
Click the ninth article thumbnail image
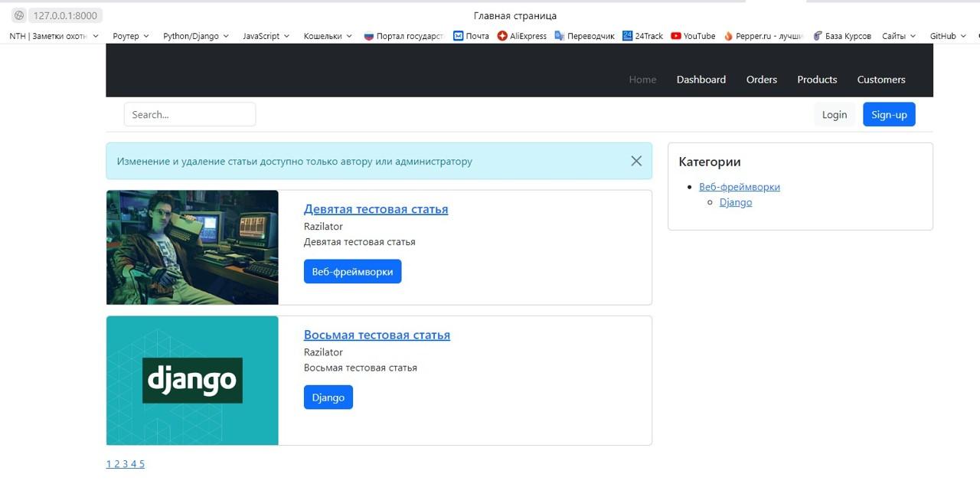[x=192, y=247]
